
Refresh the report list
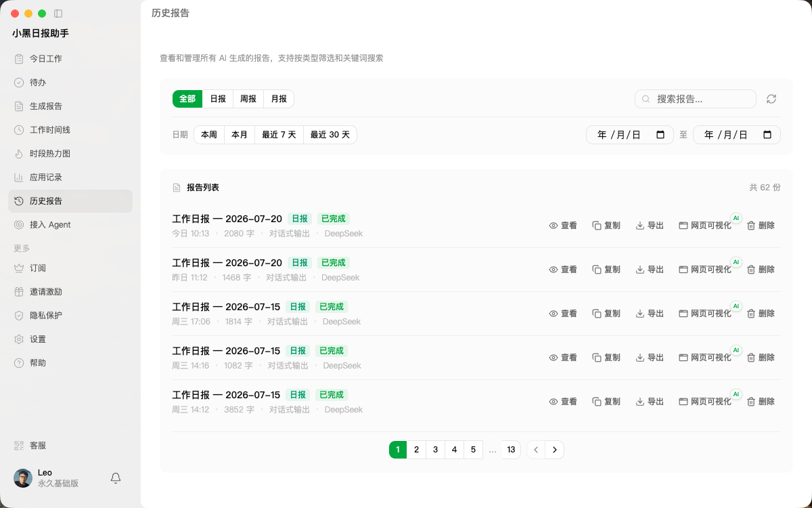click(x=771, y=99)
